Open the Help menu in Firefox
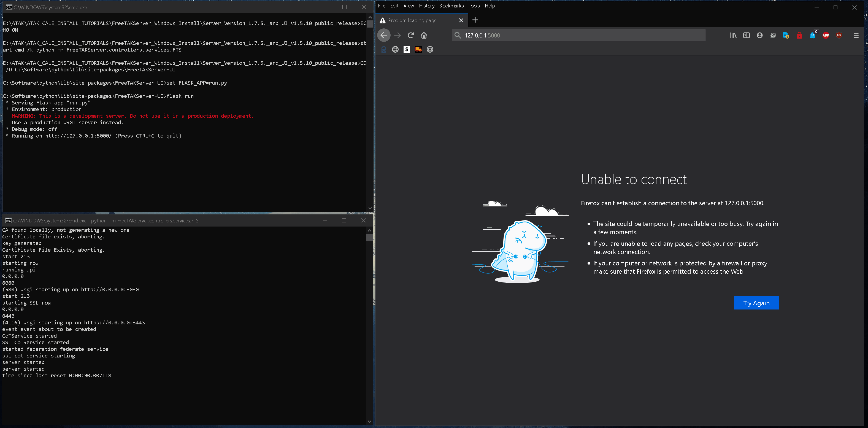868x428 pixels. pyautogui.click(x=490, y=6)
